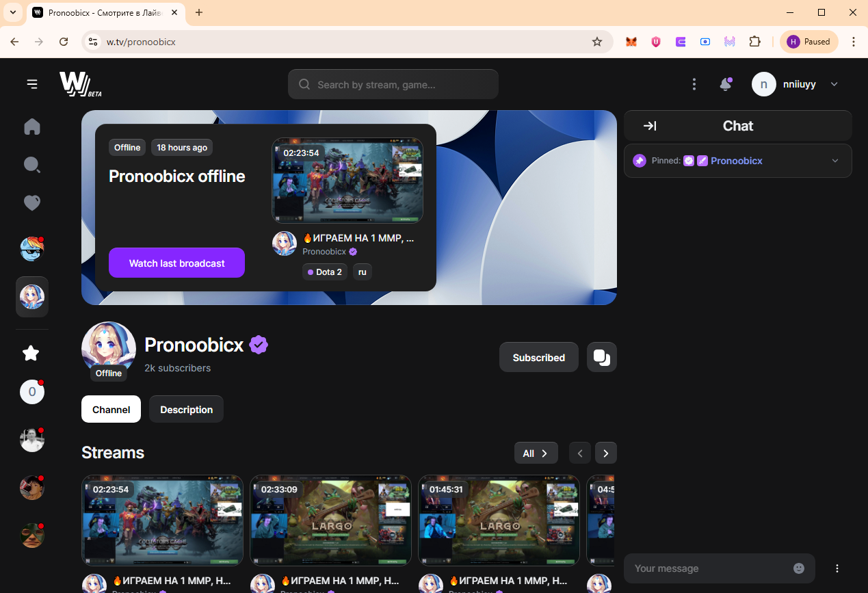Show previous streams with left arrow
Screen dimensions: 868x593
[x=580, y=453]
